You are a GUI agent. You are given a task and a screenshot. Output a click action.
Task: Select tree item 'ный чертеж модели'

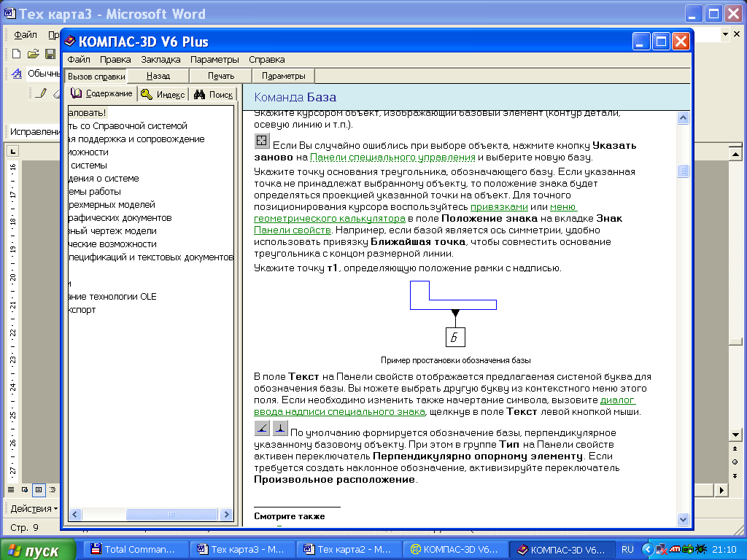point(112,231)
